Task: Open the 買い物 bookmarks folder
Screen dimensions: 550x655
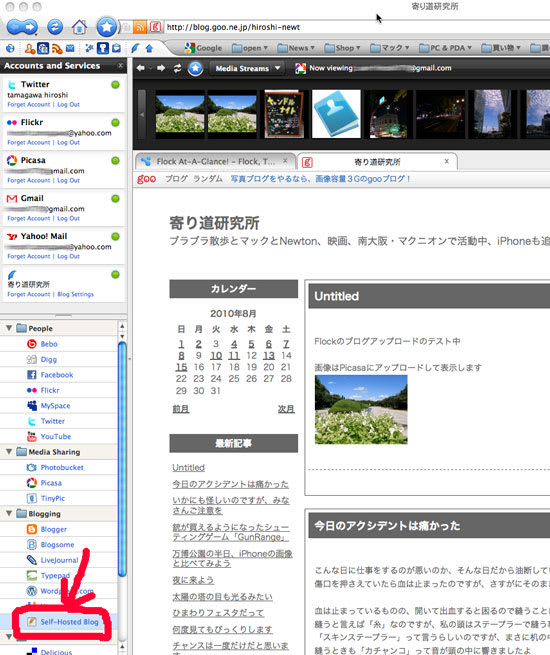Action: coord(501,48)
